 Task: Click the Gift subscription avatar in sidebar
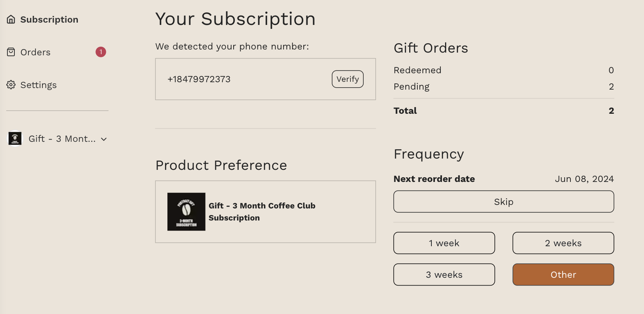pyautogui.click(x=15, y=138)
